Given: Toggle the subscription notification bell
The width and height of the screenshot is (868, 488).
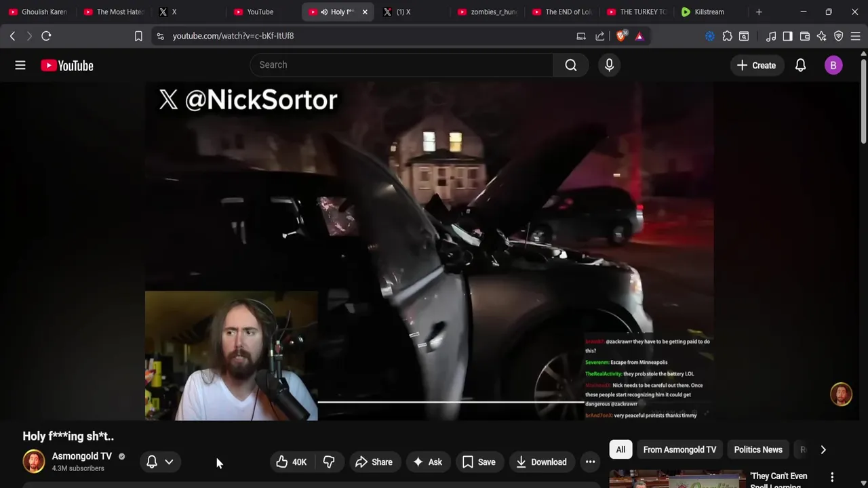Looking at the screenshot, I should (x=152, y=462).
